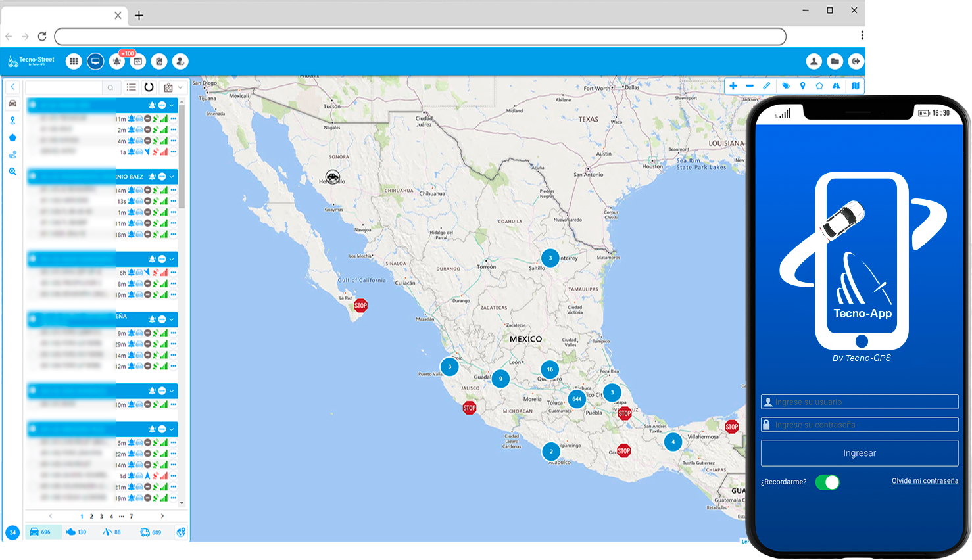Click the 16 cluster marker on map

550,369
